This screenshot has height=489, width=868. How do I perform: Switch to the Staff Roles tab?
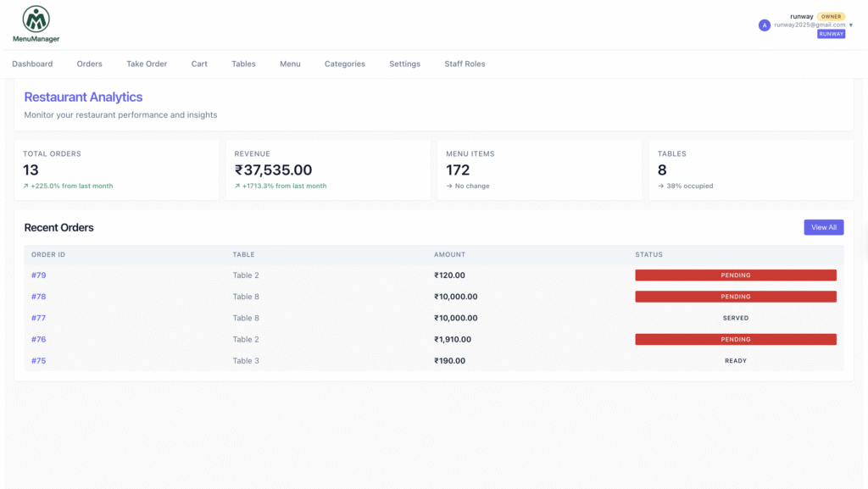pyautogui.click(x=465, y=64)
